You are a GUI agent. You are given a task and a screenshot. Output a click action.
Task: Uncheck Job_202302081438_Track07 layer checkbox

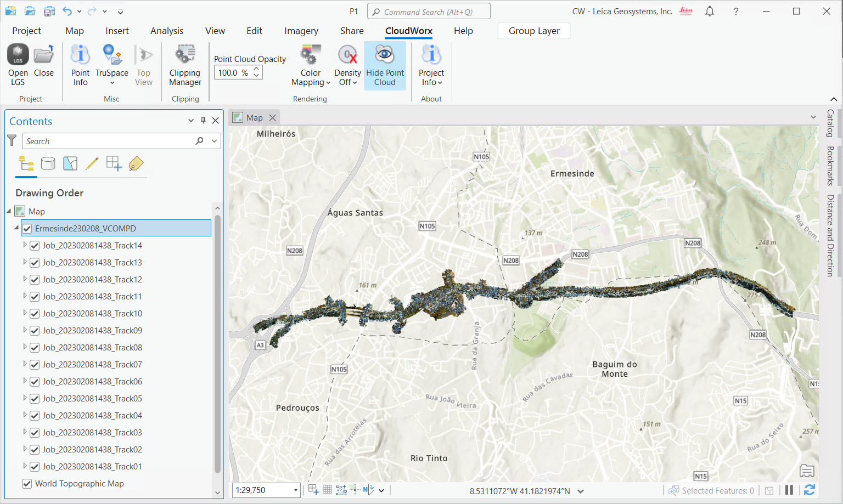pyautogui.click(x=35, y=365)
